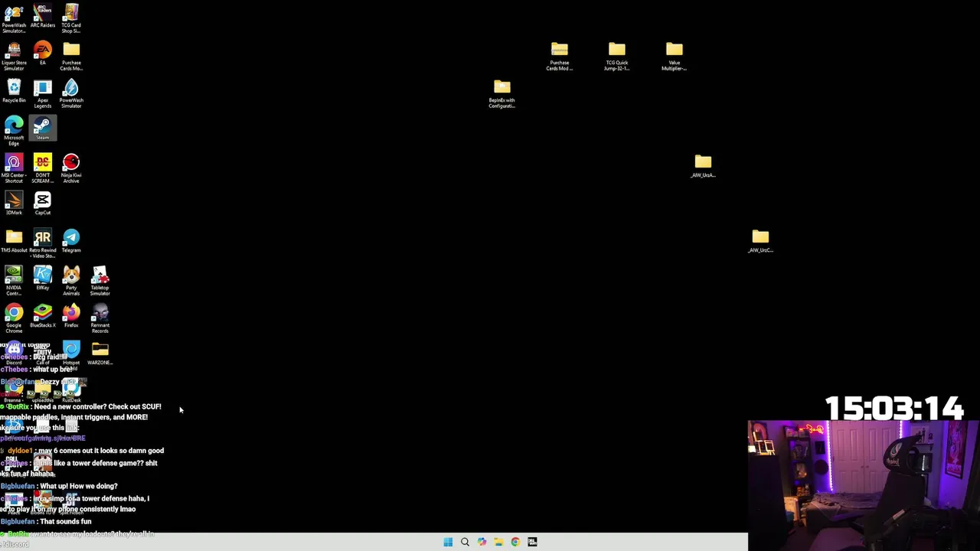
Task: Open Google Chrome desktop shortcut
Action: pos(14,318)
